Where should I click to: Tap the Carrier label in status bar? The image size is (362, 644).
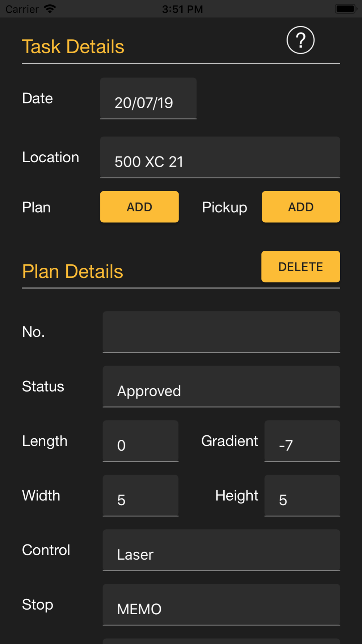point(22,9)
